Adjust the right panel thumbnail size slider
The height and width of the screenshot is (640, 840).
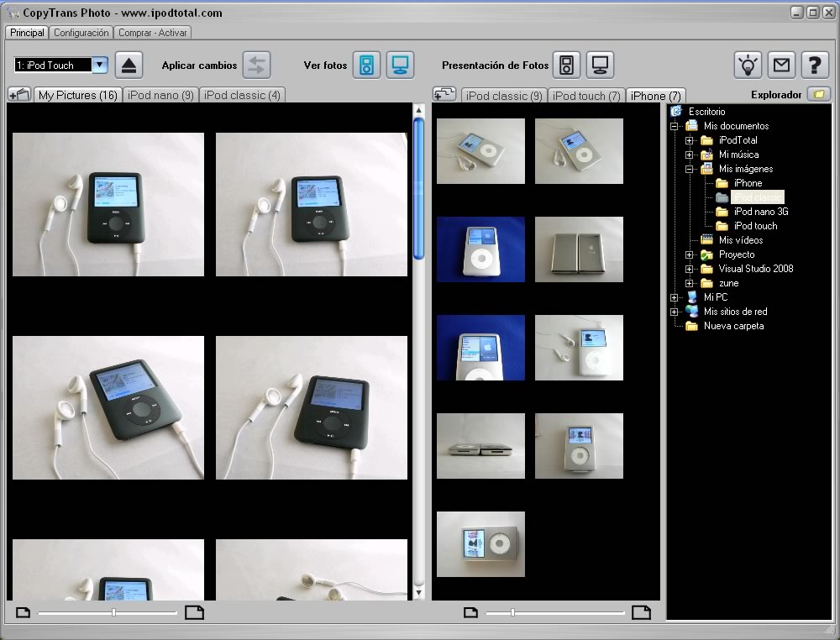coord(512,612)
